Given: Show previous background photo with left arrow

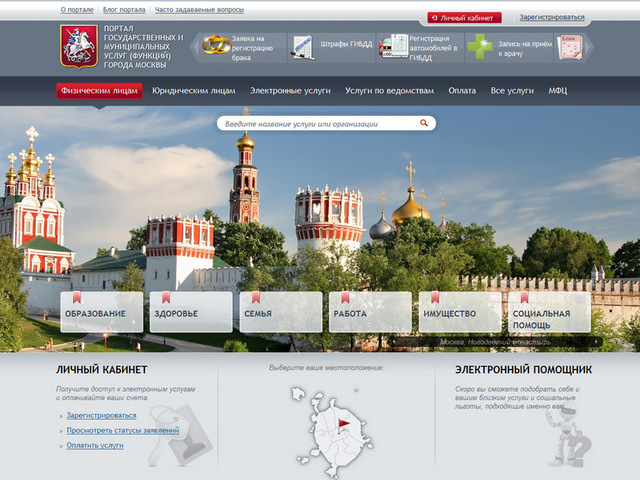Looking at the screenshot, I should (395, 342).
